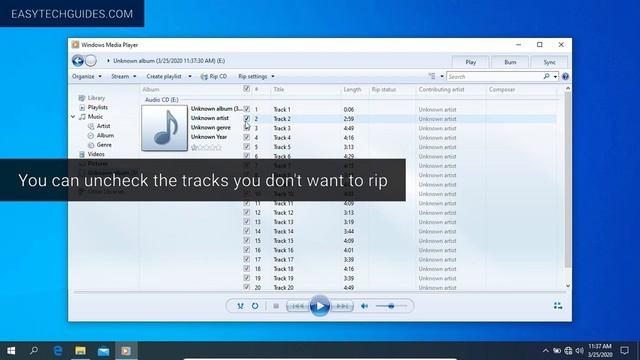Click the Composer column header
The image size is (640, 360).
(502, 89)
